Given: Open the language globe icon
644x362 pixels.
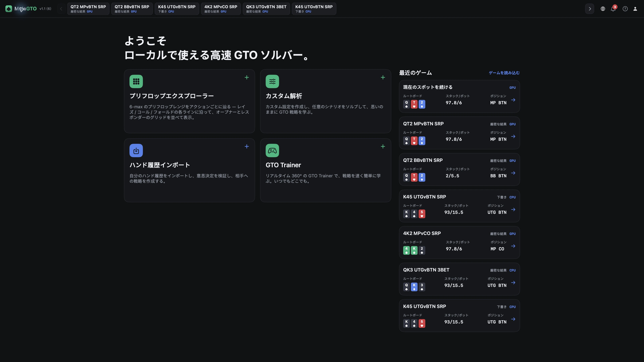Looking at the screenshot, I should (x=603, y=9).
